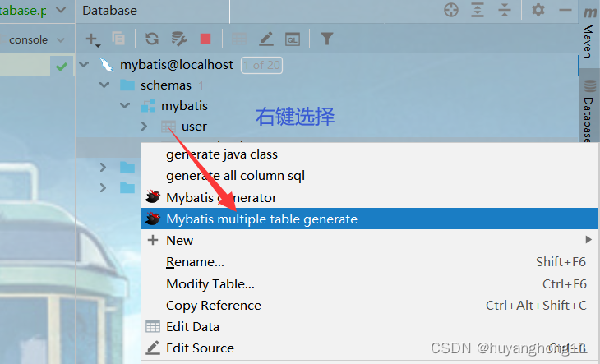Choose 'generate all column sql' menu item
Screen dimensions: 600x364
pyautogui.click(x=370, y=176)
